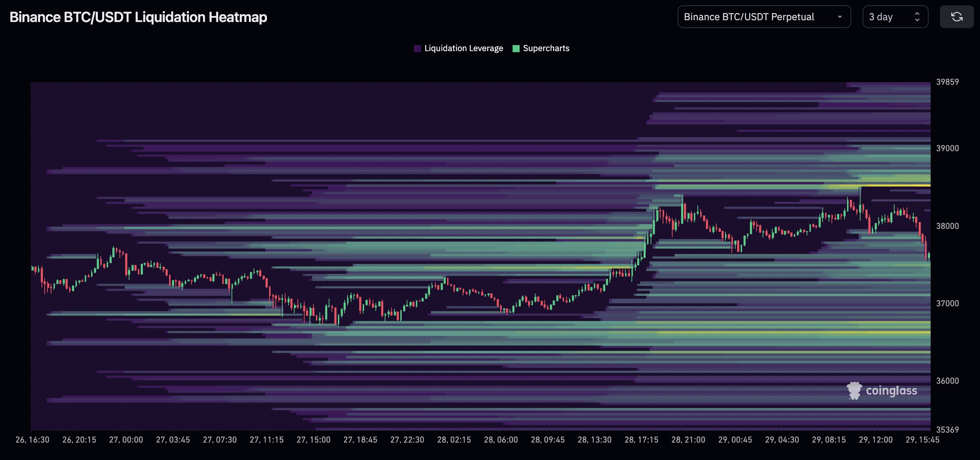980x460 pixels.
Task: Toggle the Liquidation Leverage series label
Action: (x=463, y=48)
